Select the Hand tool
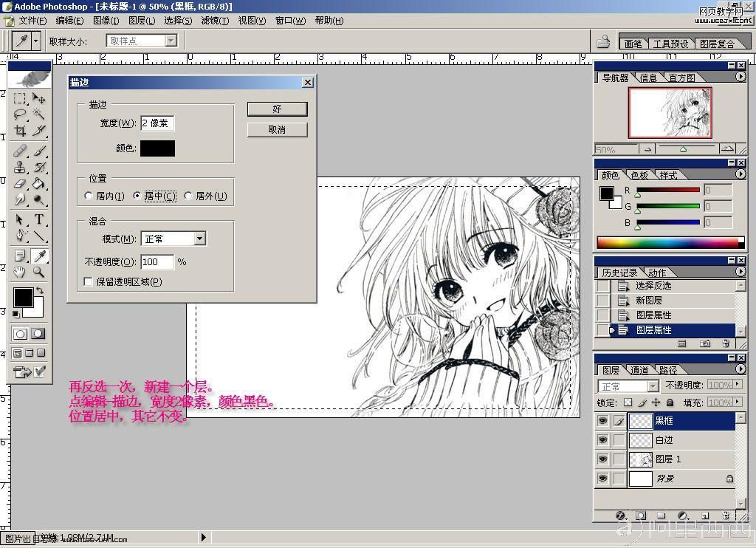756x548 pixels. [x=19, y=272]
